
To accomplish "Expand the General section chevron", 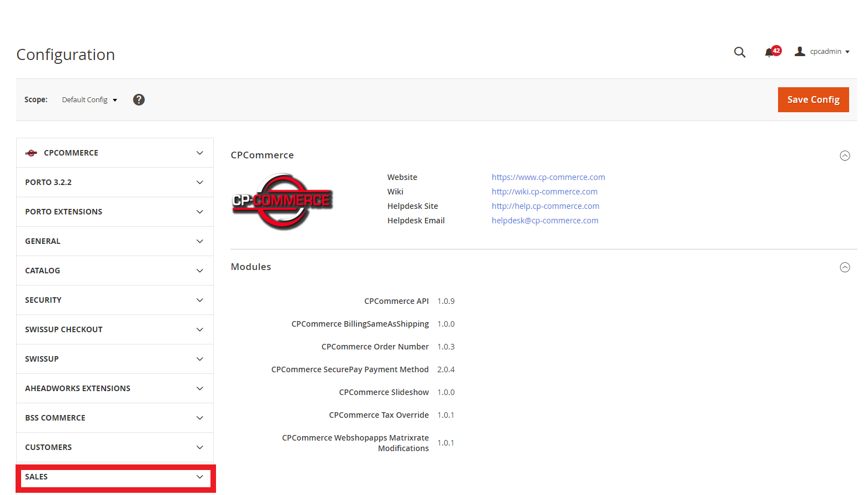I will click(200, 241).
